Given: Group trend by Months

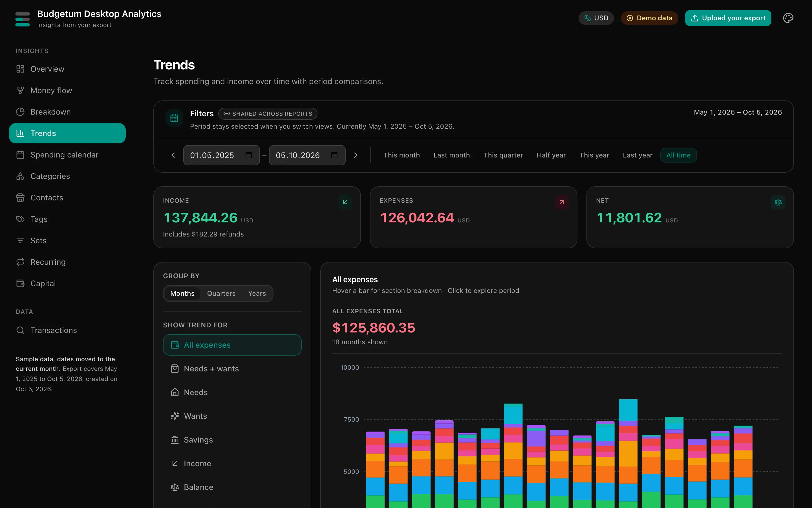Looking at the screenshot, I should 182,293.
